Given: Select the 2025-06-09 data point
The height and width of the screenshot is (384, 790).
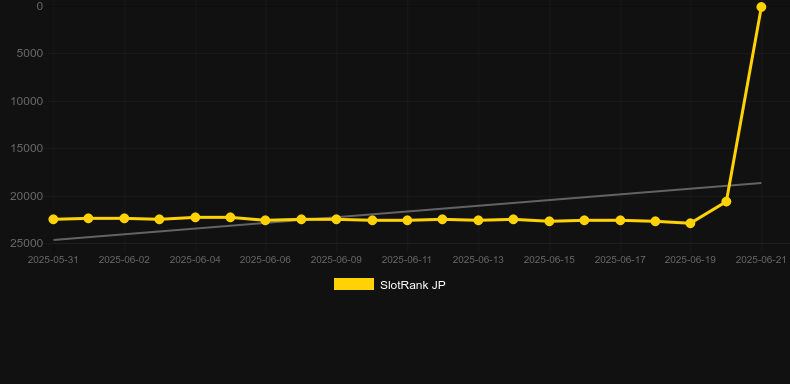Looking at the screenshot, I should point(336,219).
